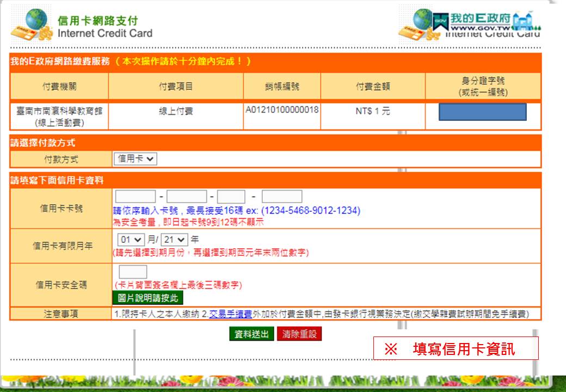Click the red hint 卡片背面簽名欄上最後三碼數字
566x392 pixels.
[178, 285]
